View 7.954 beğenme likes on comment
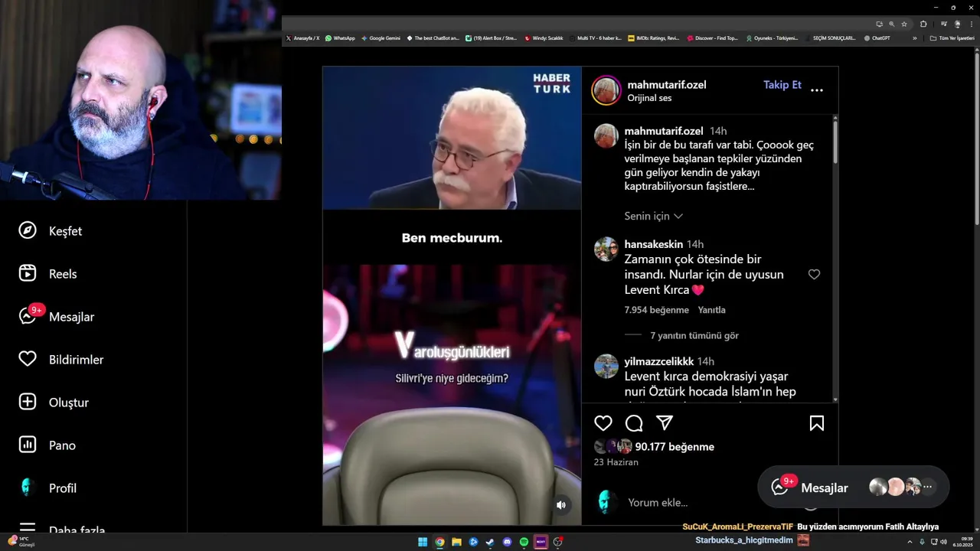The height and width of the screenshot is (551, 980). tap(657, 310)
